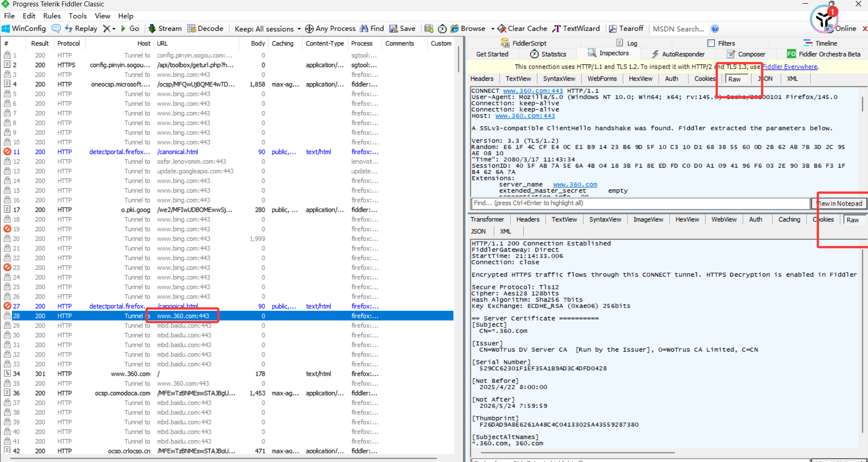
Task: Select response ImageView tab
Action: tap(648, 219)
